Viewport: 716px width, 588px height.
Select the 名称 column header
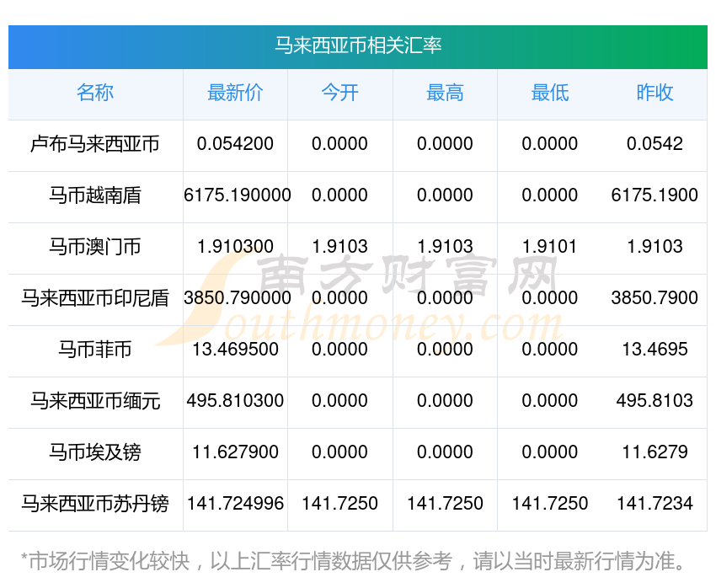[x=95, y=93]
